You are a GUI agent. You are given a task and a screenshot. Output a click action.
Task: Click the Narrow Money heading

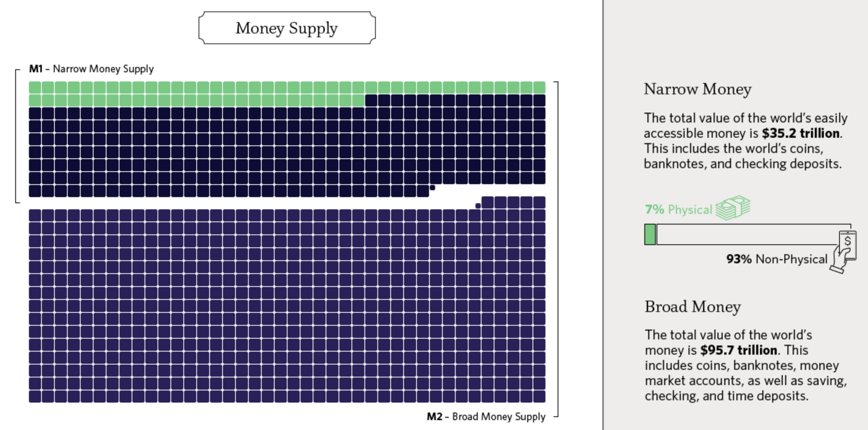tap(698, 90)
